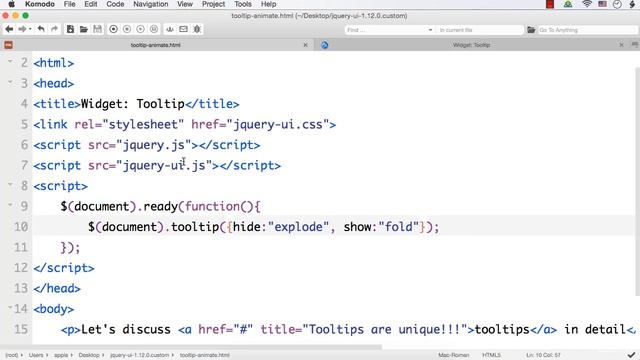Screen dimensions: 640x360
Task: Open the Help menu
Action: 269,4
